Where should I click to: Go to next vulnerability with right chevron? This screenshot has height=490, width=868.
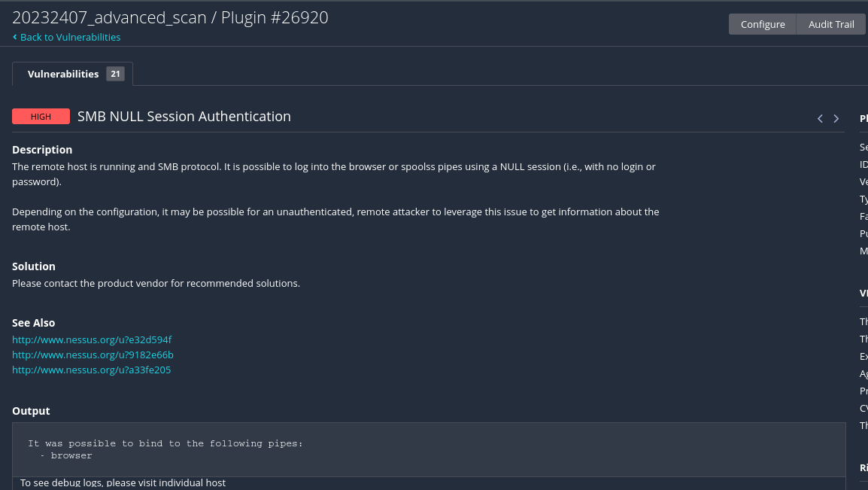tap(836, 118)
